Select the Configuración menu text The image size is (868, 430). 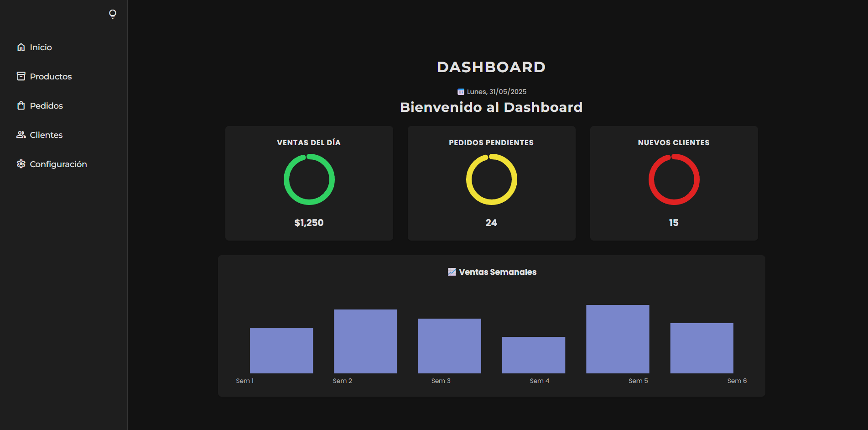(x=58, y=164)
